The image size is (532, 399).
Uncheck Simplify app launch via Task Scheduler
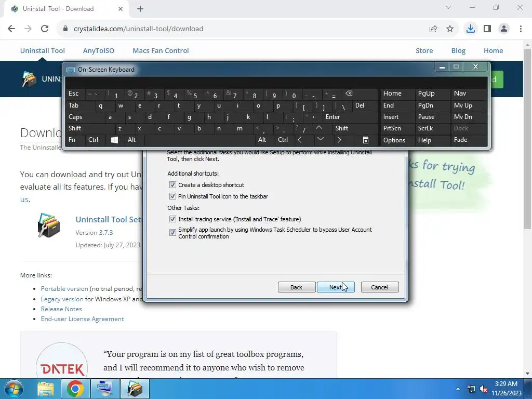[172, 233]
